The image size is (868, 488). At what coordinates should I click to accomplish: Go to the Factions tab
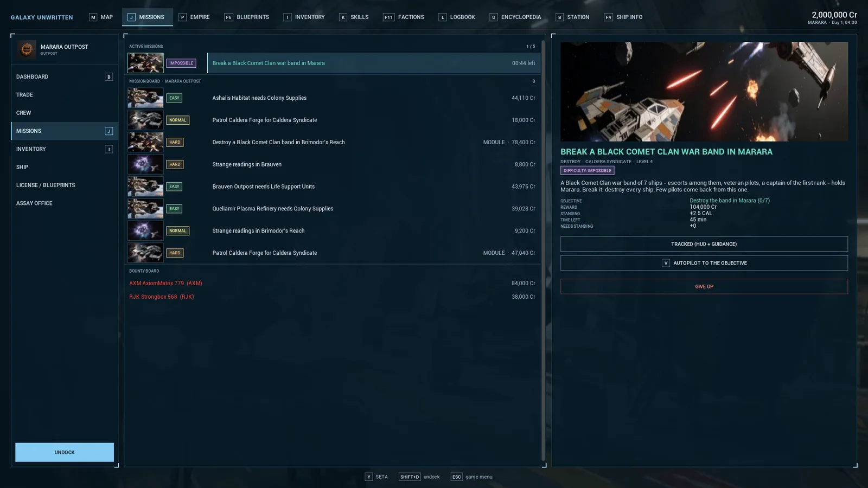404,17
